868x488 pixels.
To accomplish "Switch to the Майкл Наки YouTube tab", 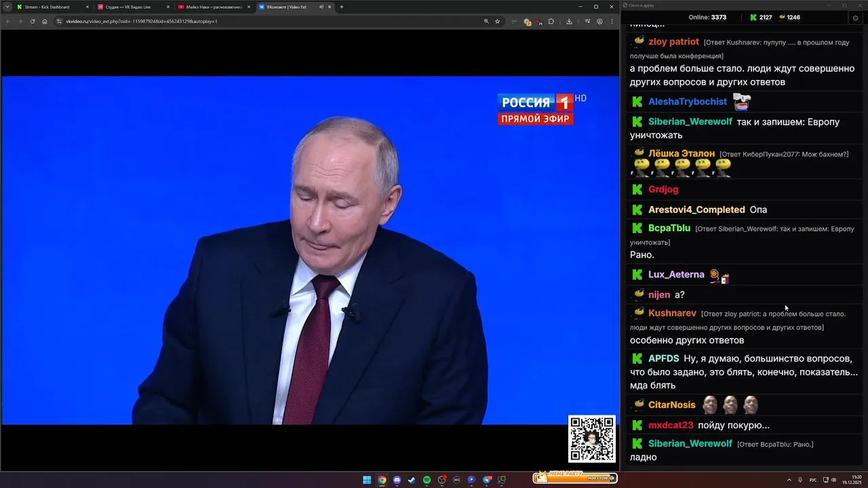I will tap(213, 7).
